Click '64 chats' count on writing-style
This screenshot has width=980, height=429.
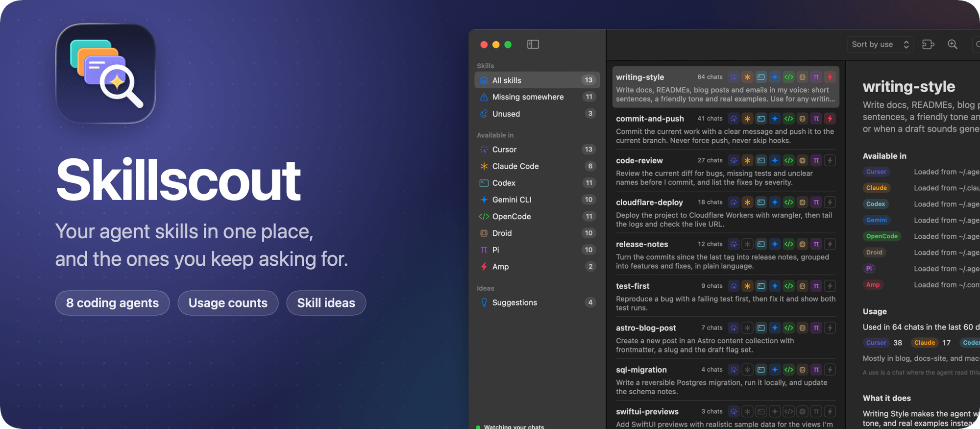point(710,77)
